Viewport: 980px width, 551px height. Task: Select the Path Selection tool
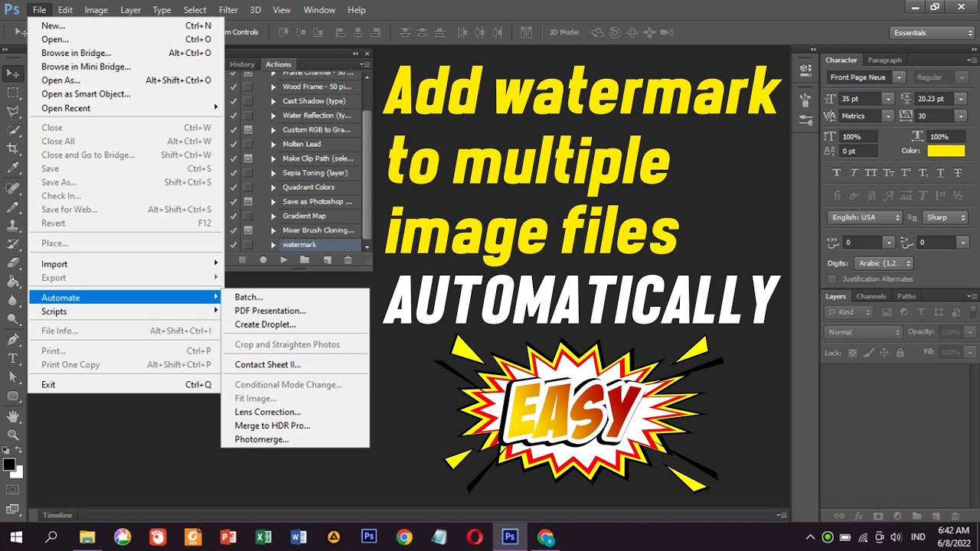[x=13, y=377]
